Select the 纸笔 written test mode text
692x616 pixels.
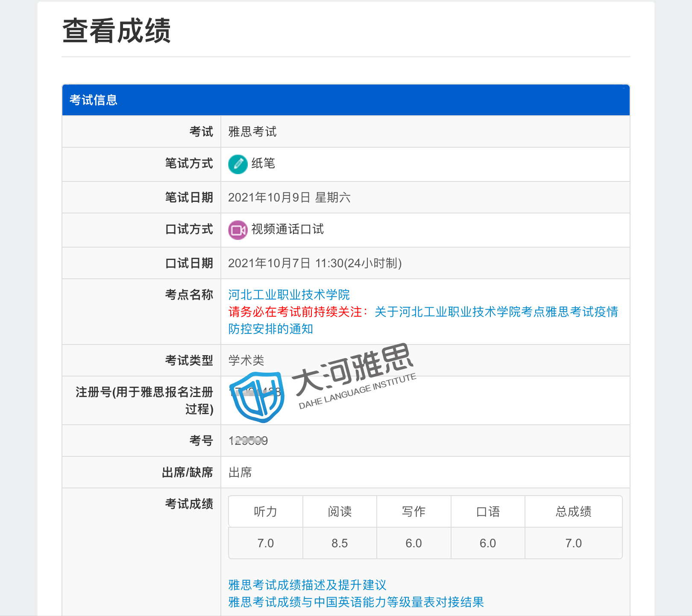pos(263,163)
